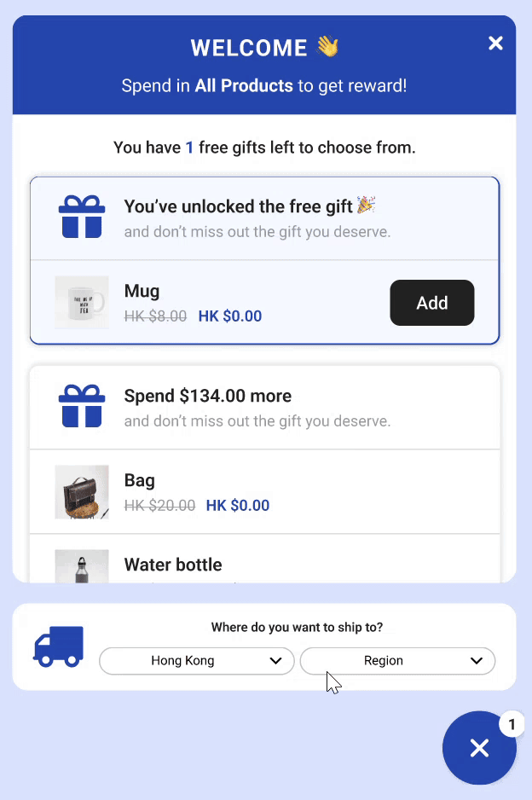532x800 pixels.
Task: Click the Region dropdown chevron arrow
Action: (477, 661)
